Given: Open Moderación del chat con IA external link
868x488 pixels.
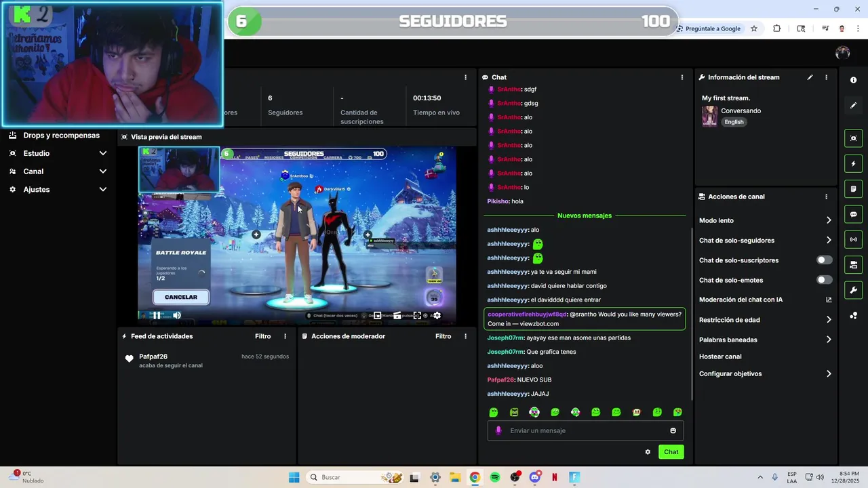Looking at the screenshot, I should pyautogui.click(x=829, y=300).
